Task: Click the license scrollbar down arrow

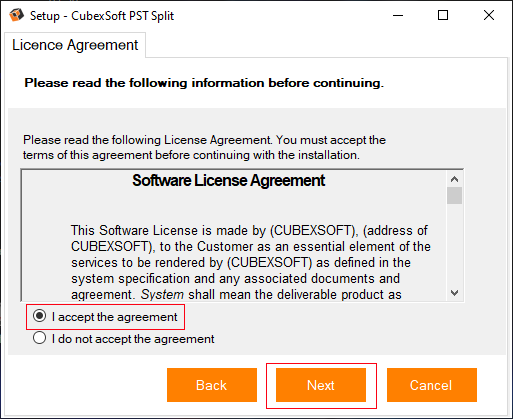Action: (454, 293)
